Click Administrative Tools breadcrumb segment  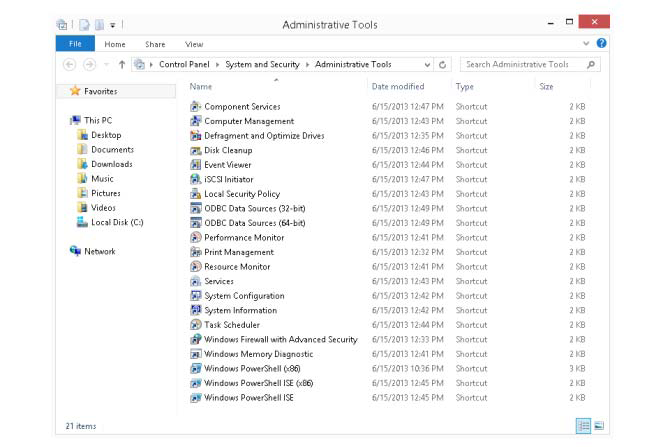point(353,65)
